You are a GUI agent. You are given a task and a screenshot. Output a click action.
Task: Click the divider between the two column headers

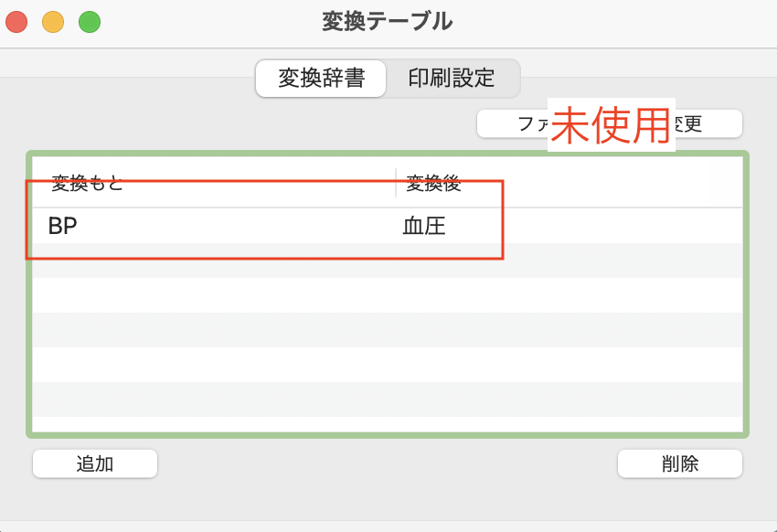pyautogui.click(x=396, y=184)
